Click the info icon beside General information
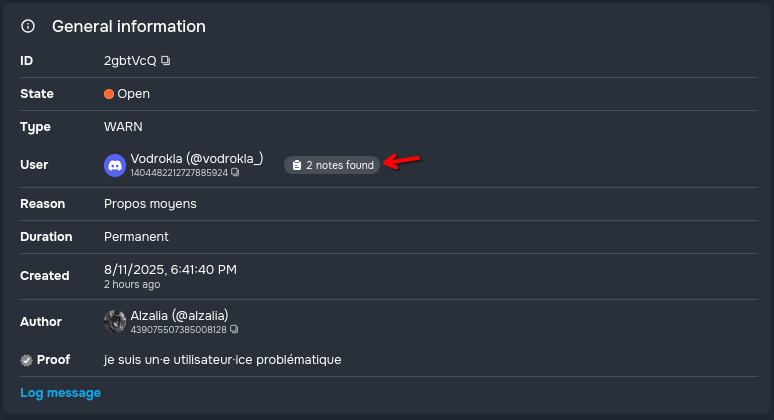Screen dimensions: 774x420 point(28,27)
